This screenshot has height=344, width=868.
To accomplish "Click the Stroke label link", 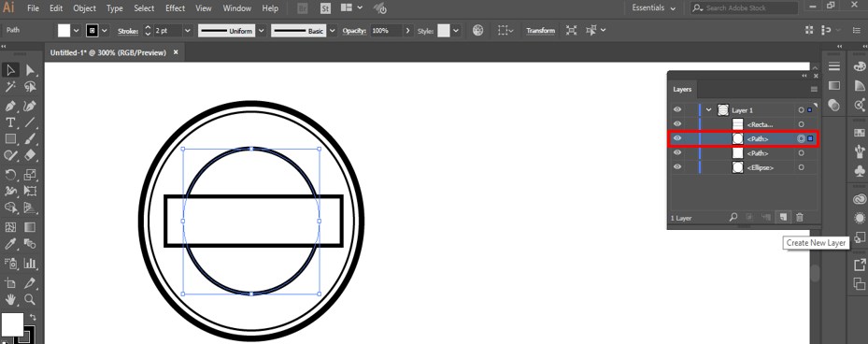I will [x=128, y=31].
